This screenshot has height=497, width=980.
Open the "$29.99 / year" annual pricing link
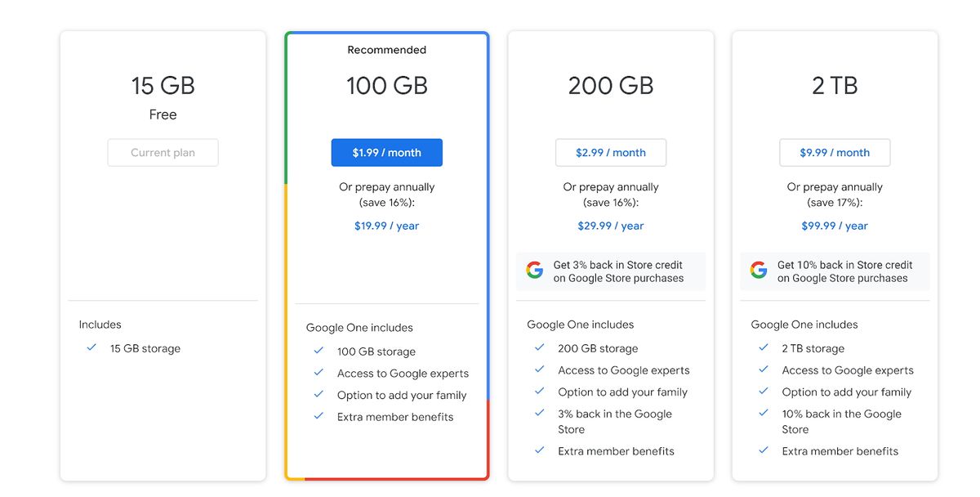pos(610,226)
